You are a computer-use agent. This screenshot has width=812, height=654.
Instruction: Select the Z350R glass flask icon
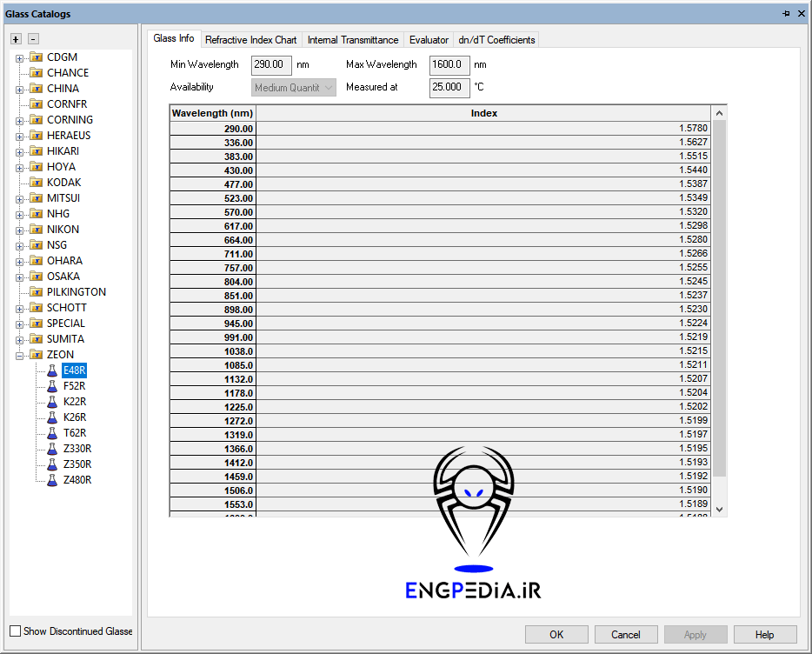(52, 464)
